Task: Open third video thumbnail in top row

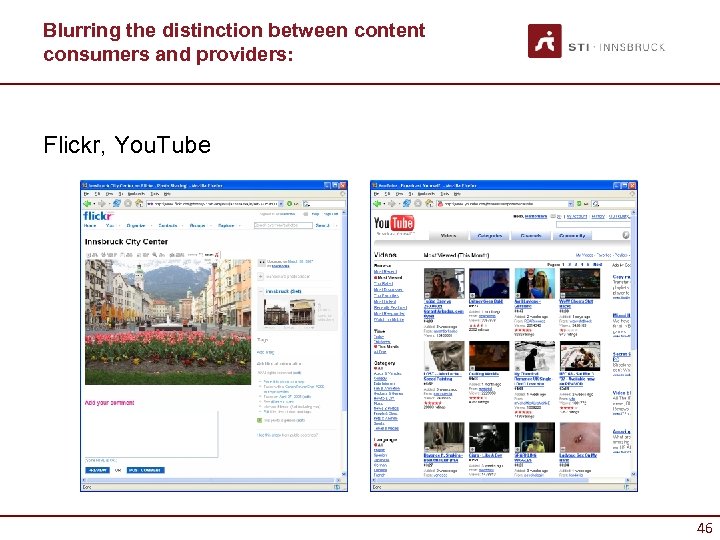Action: 534,284
